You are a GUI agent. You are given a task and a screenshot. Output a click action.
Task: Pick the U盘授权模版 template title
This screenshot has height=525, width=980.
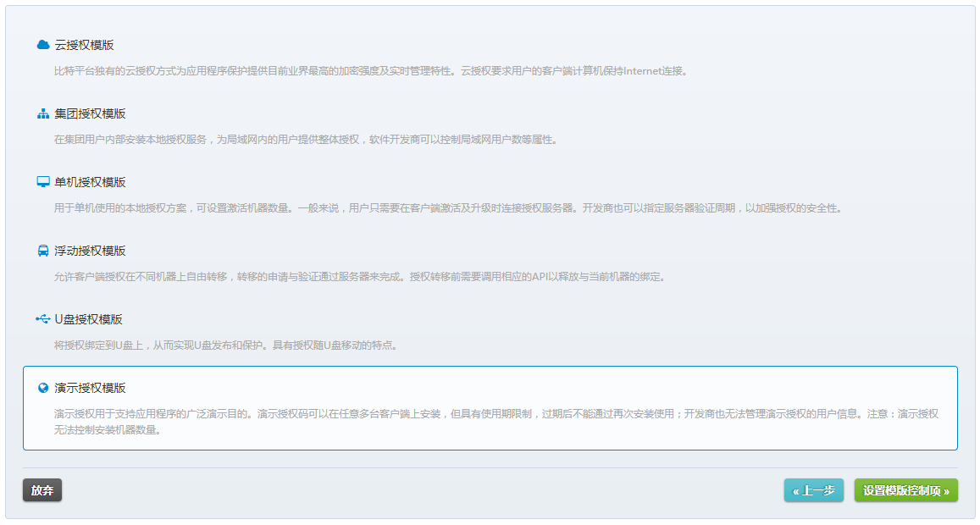point(88,319)
